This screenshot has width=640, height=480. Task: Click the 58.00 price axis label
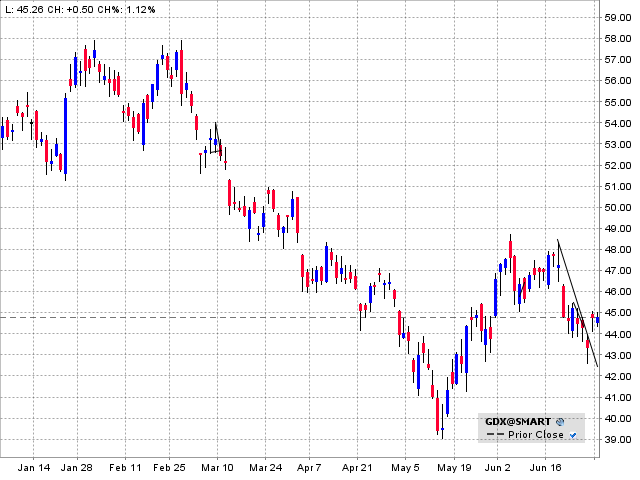tap(618, 39)
